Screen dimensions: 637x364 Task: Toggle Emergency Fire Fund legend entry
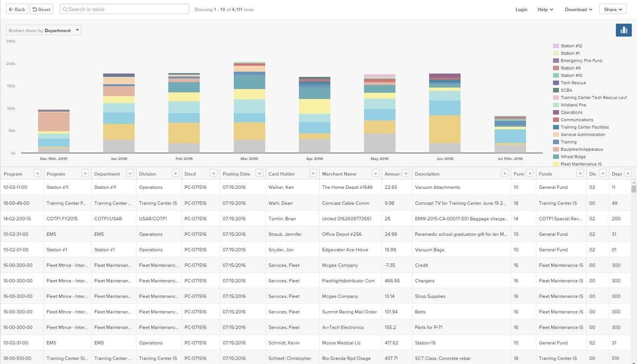click(581, 61)
